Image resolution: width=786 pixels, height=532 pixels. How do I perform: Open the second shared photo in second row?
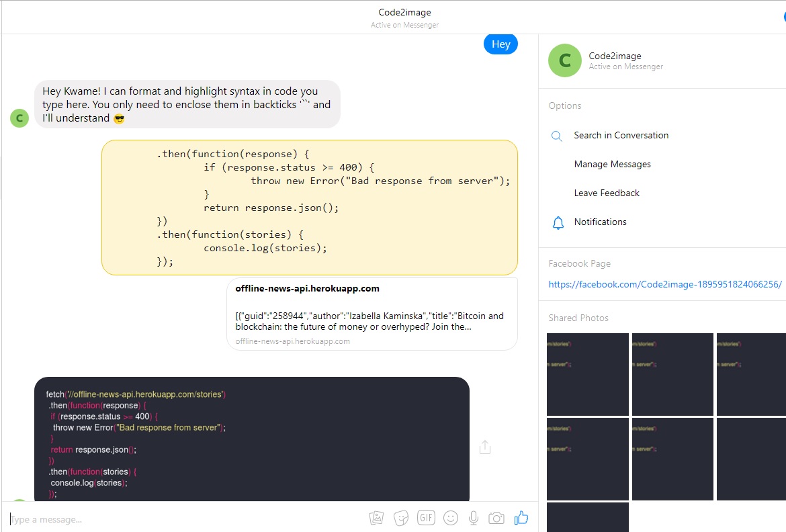coord(672,459)
